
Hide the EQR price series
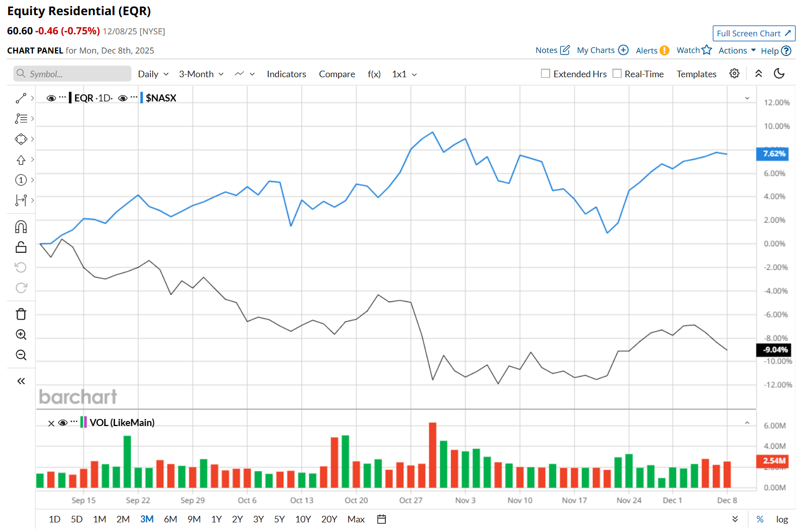(x=51, y=98)
